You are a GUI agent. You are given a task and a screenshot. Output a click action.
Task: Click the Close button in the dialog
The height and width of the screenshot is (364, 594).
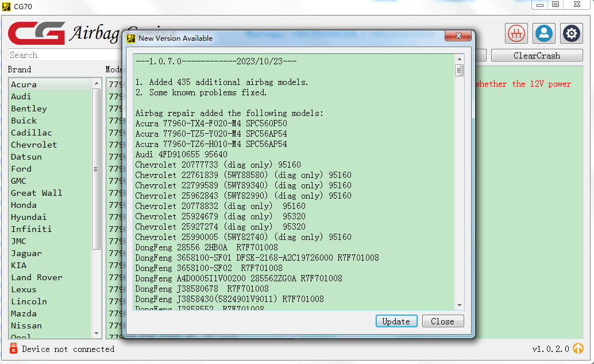442,321
